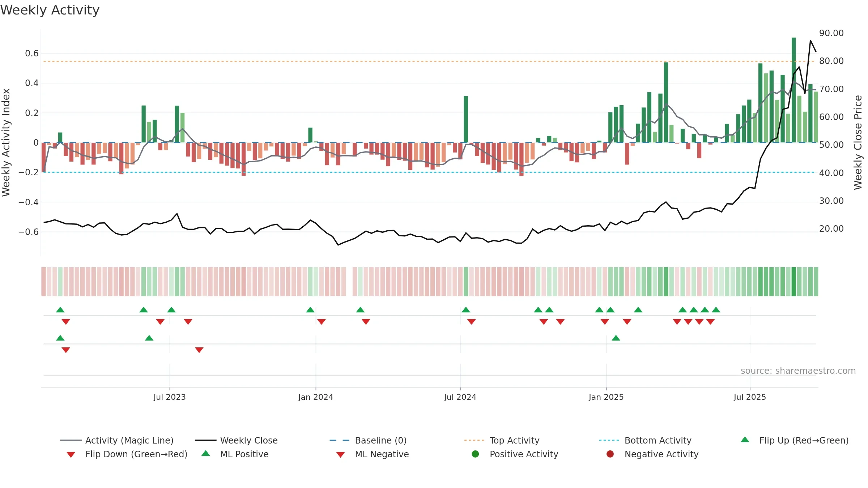Toggle the ML Positive legend entry
Screen dimensions: 868x488
(x=235, y=454)
